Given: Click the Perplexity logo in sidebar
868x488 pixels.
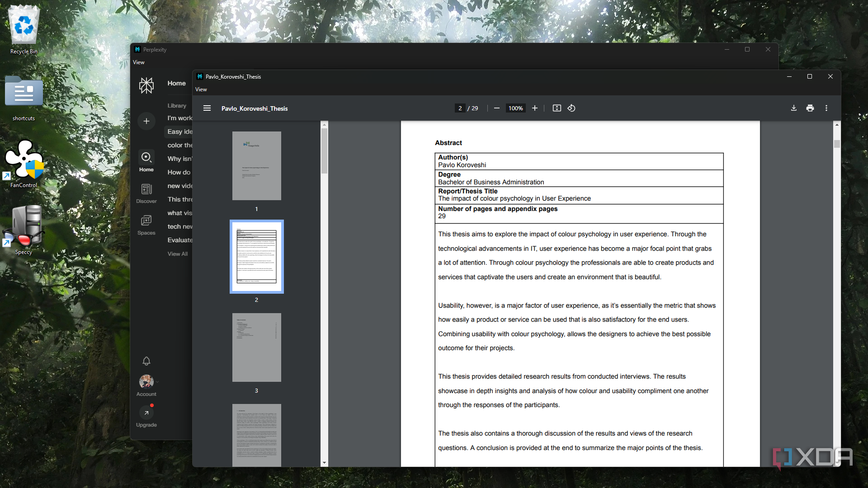Looking at the screenshot, I should (146, 85).
